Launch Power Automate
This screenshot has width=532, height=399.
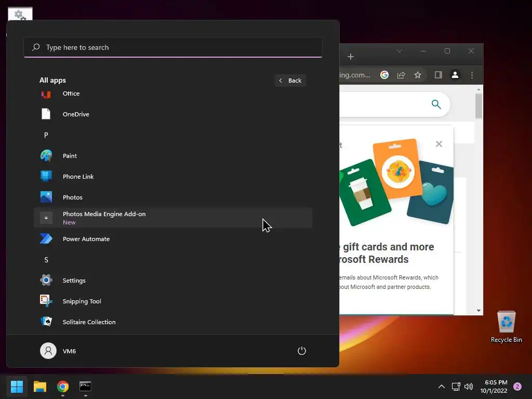(x=172, y=239)
